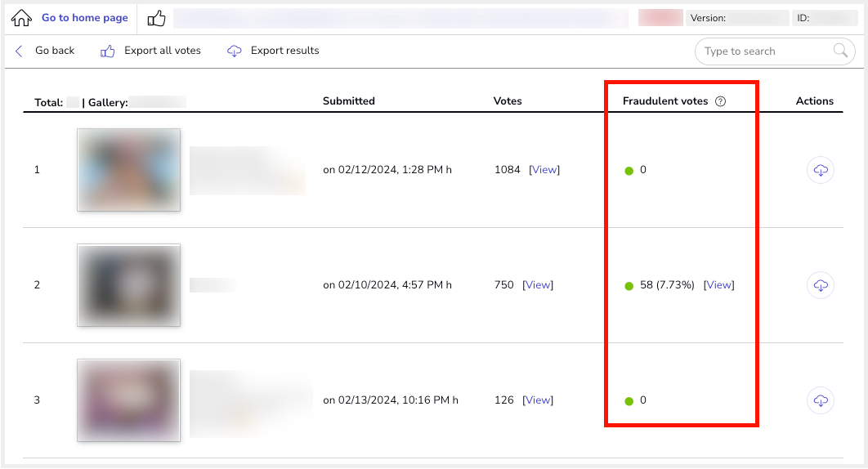Click date on 02/12/2024, 1:28 PM h

tap(387, 170)
